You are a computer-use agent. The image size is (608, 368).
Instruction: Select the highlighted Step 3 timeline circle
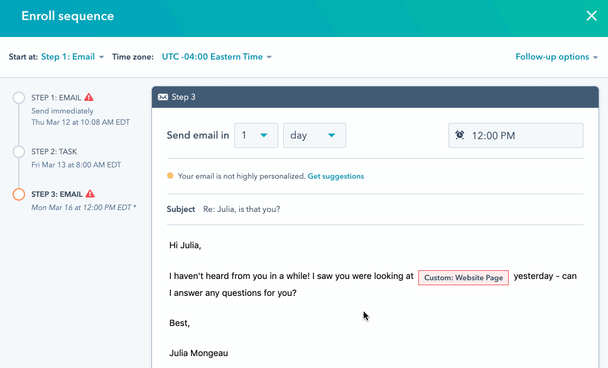point(19,194)
